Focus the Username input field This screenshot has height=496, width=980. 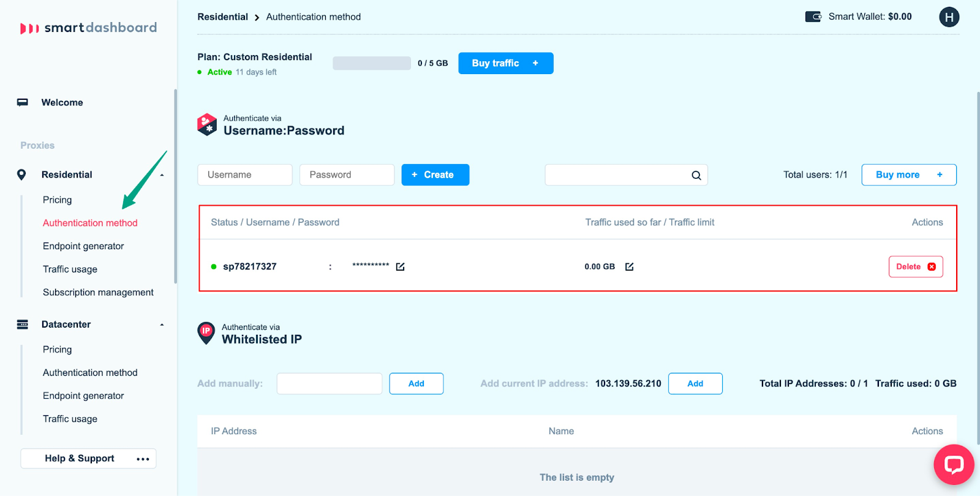244,175
